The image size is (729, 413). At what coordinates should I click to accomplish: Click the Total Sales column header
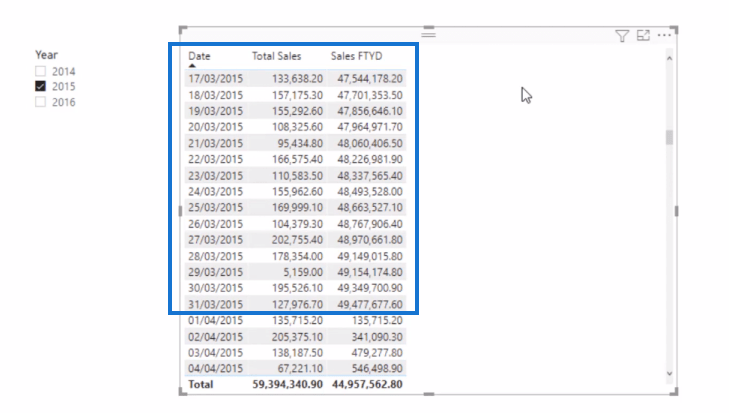277,56
